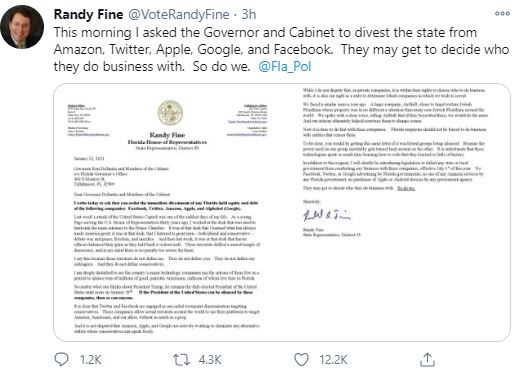Open the @Fla_Pol mention link

pos(284,66)
